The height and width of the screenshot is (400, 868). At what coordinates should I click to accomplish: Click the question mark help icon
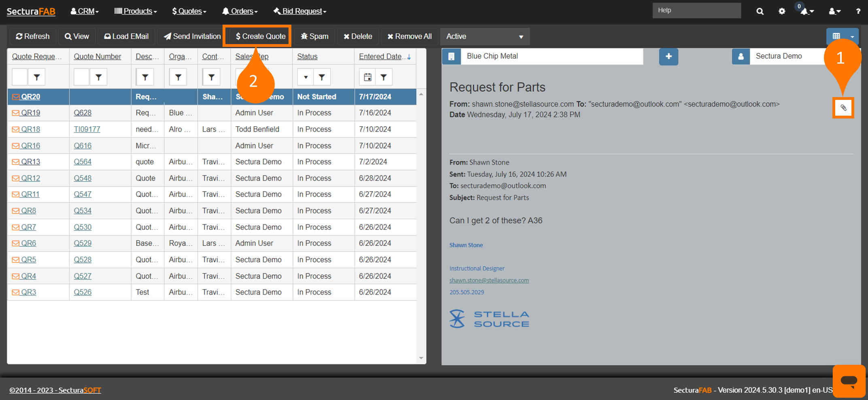coord(858,11)
